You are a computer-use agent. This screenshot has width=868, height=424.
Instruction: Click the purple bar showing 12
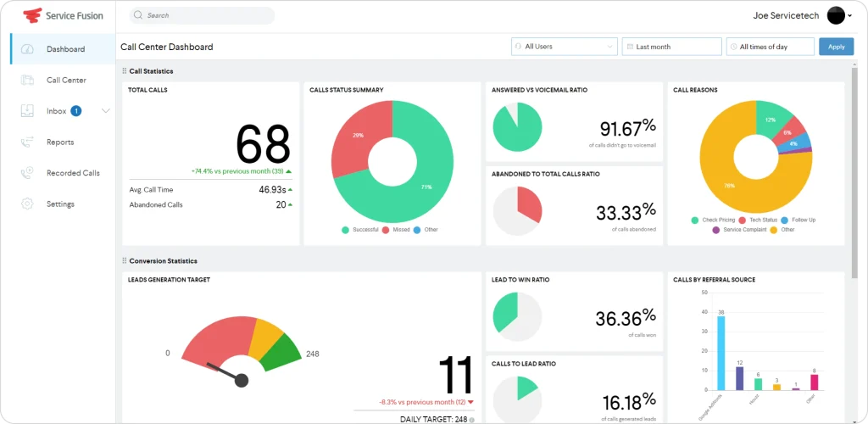point(739,378)
